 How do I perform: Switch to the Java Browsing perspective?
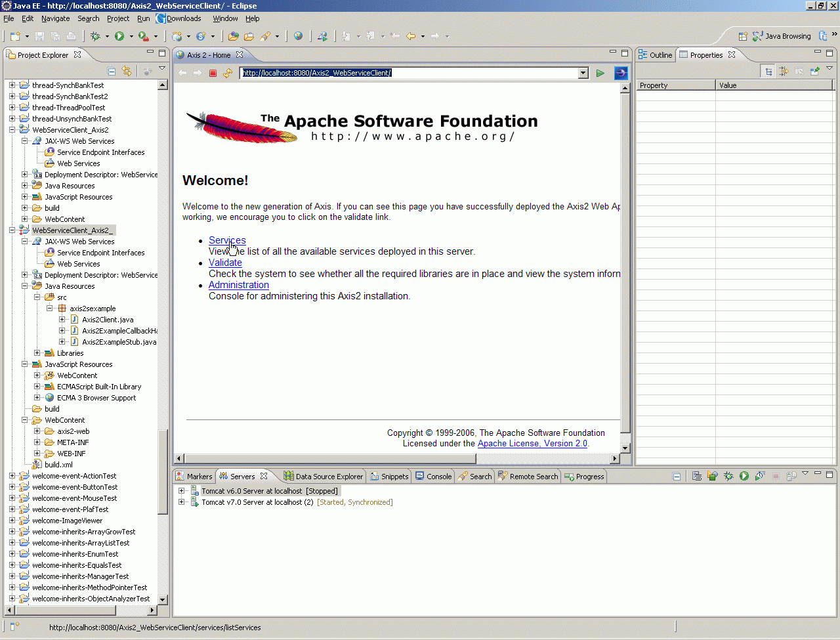click(782, 36)
